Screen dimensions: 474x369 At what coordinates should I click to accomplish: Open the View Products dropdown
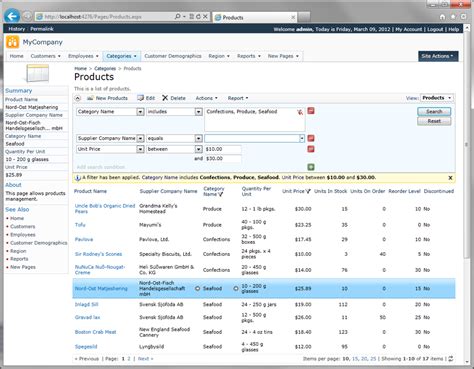pos(436,98)
